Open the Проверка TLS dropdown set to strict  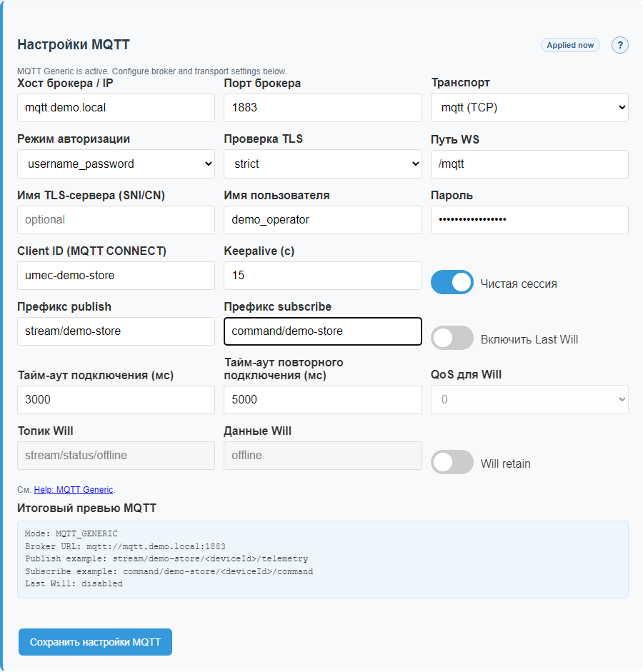[322, 164]
